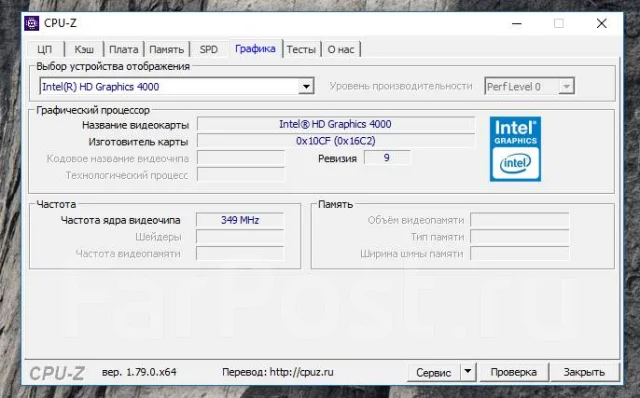
Task: Click the Сервис button
Action: point(433,372)
